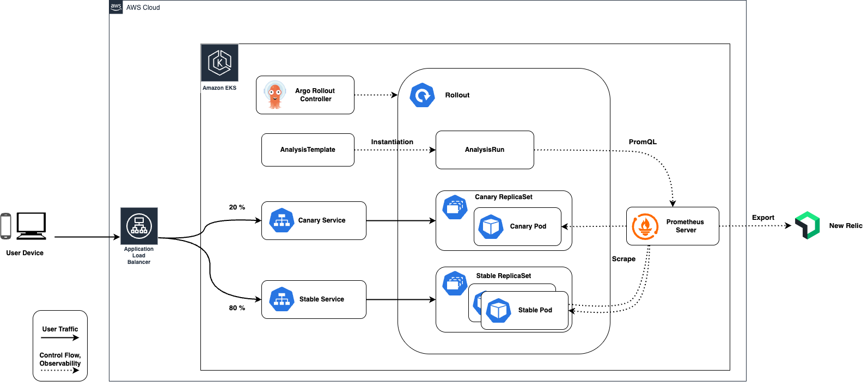Click the User Device computer icon

(31, 226)
